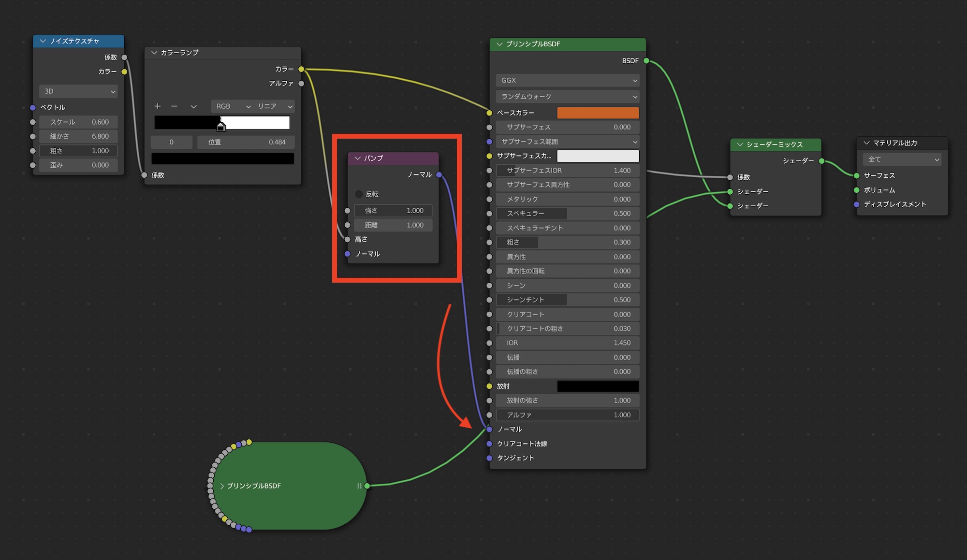Open the 3D dimensions dropdown in the noise texture

point(78,91)
